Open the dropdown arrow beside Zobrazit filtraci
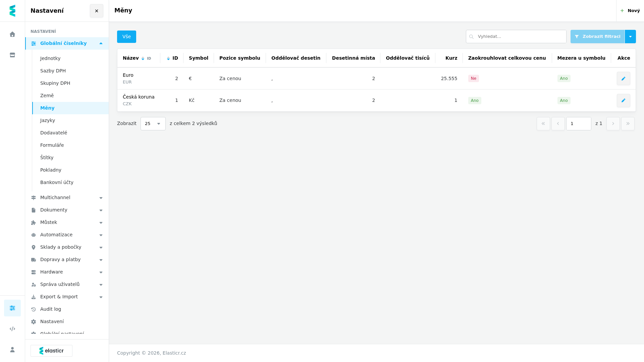The image size is (644, 362). 630,37
